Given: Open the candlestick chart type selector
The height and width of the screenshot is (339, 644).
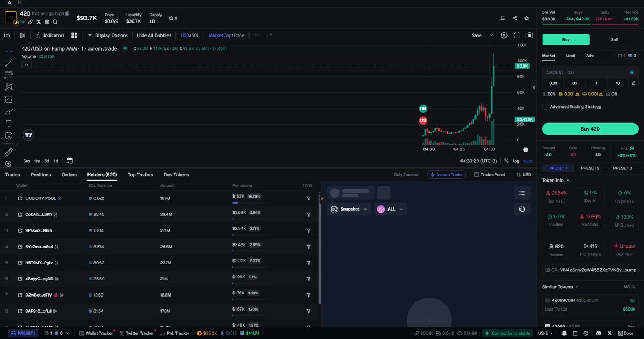Looking at the screenshot, I should pyautogui.click(x=22, y=35).
